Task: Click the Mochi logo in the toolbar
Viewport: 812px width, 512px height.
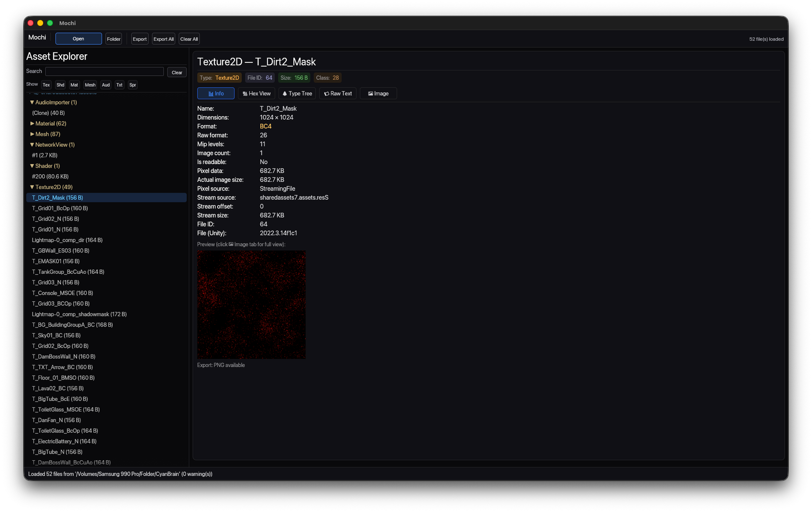Action: [x=37, y=37]
